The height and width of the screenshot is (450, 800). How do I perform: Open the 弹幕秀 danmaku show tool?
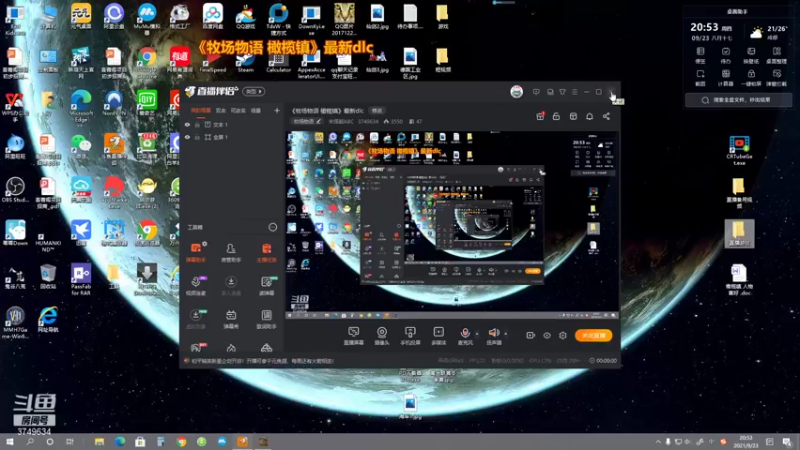point(231,319)
